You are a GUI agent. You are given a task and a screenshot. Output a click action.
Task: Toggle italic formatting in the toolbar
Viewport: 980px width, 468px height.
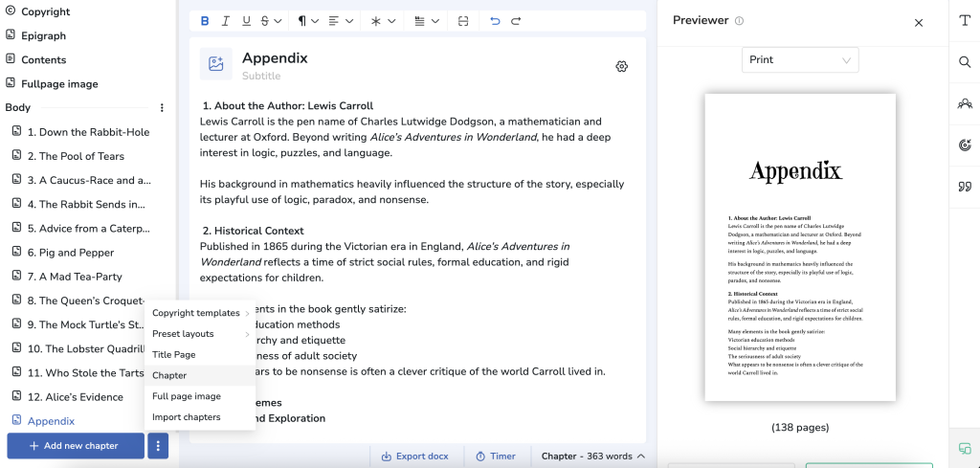(x=226, y=21)
